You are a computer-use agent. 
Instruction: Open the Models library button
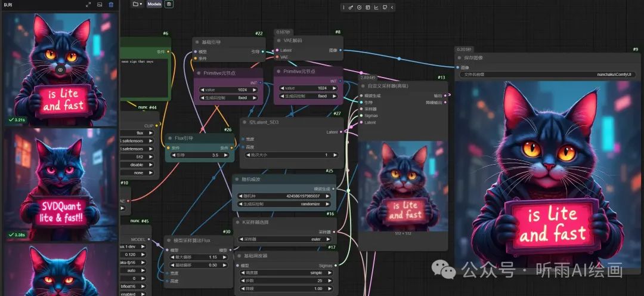pos(154,4)
